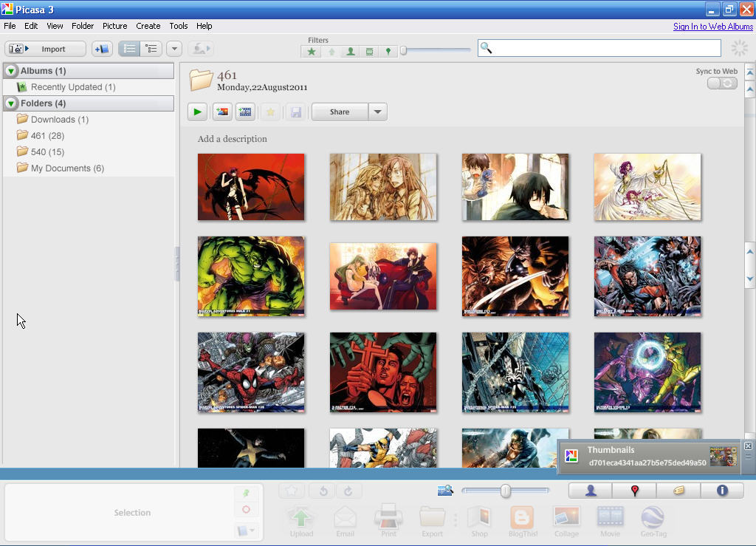
Task: Select the flat thumbnail view mode
Action: pyautogui.click(x=130, y=49)
